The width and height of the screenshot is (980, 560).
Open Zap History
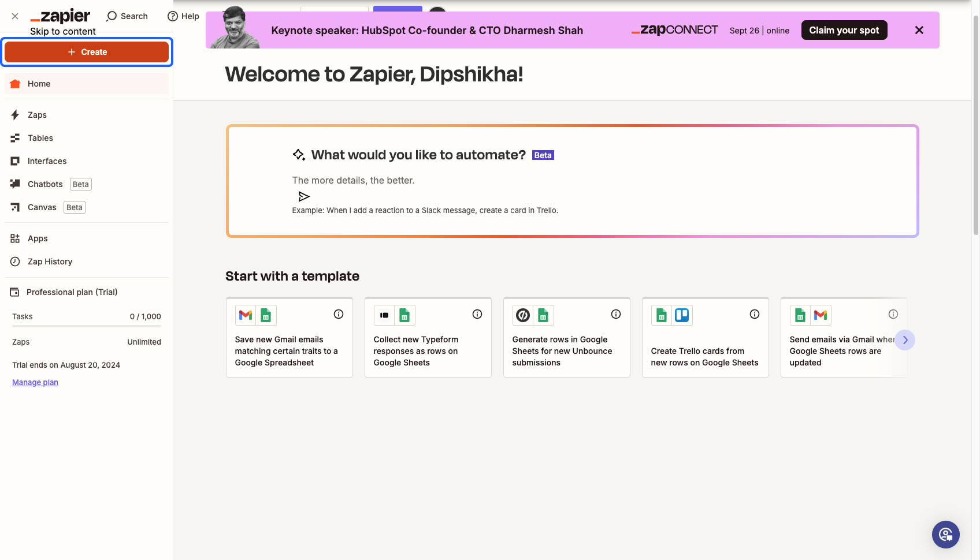point(87,262)
